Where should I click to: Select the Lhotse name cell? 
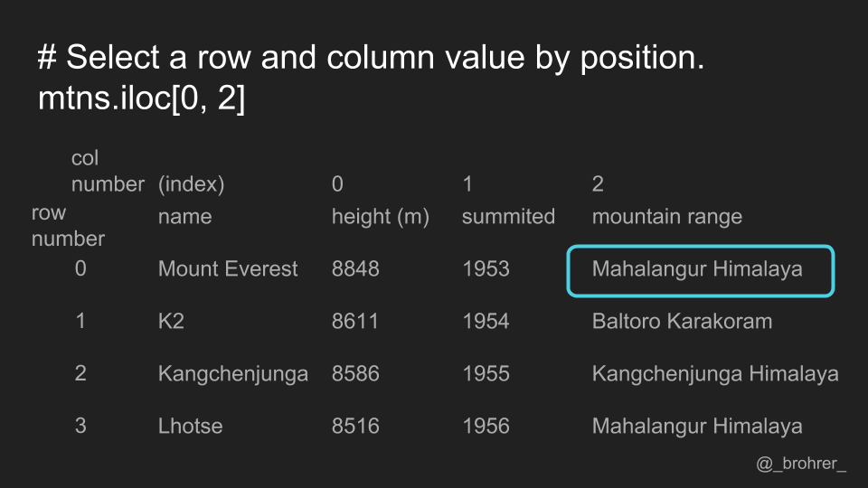[191, 426]
